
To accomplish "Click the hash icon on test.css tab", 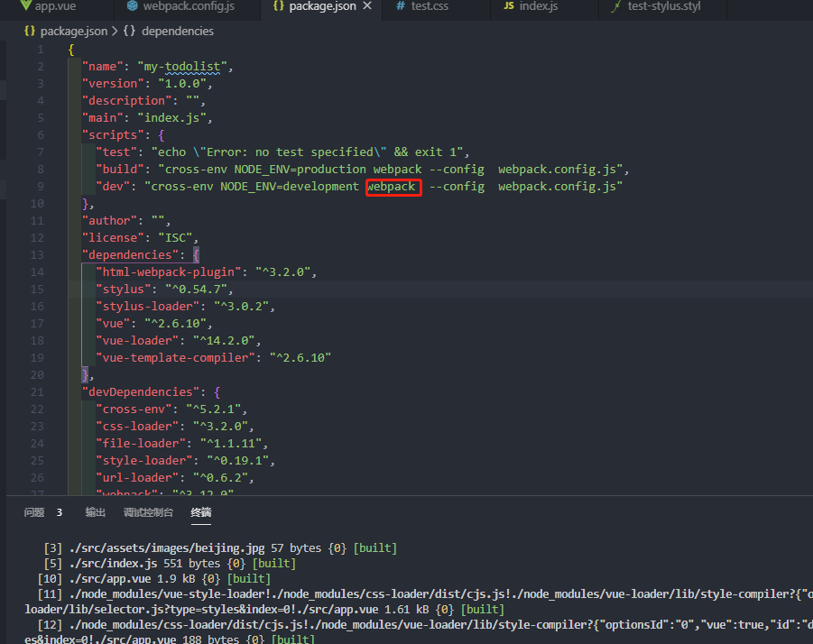I will click(x=402, y=8).
